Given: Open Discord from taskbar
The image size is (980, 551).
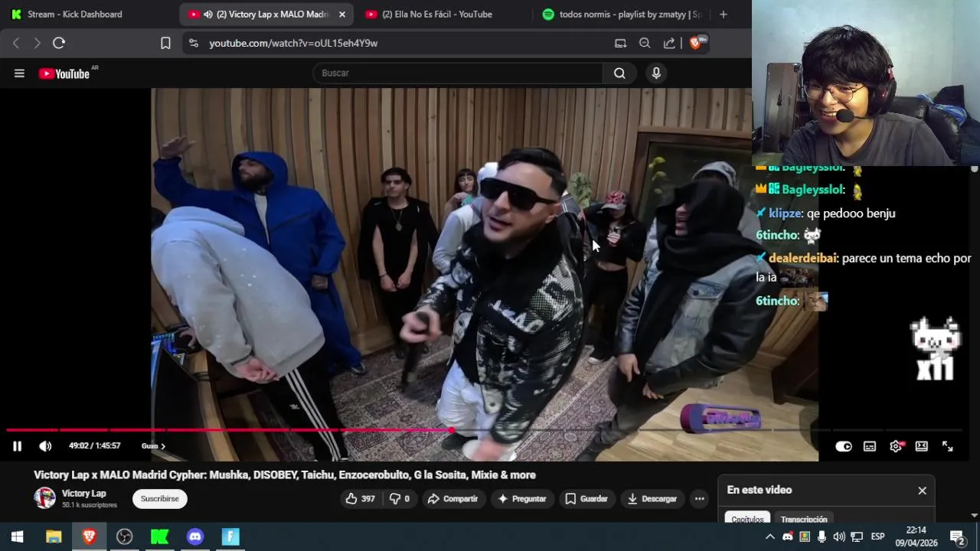Looking at the screenshot, I should (x=195, y=537).
